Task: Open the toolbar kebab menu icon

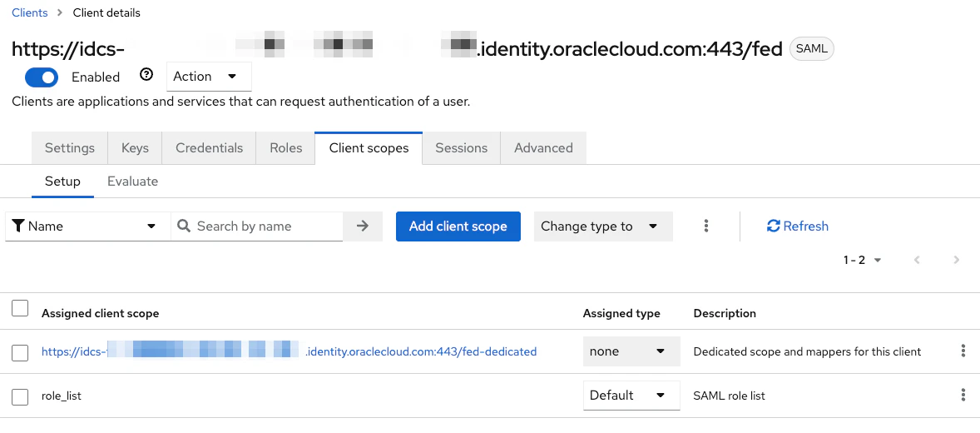Action: click(705, 226)
